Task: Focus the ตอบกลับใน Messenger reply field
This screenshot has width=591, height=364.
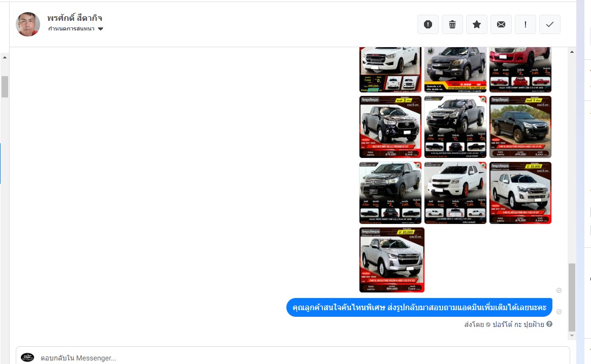Action: pyautogui.click(x=292, y=357)
